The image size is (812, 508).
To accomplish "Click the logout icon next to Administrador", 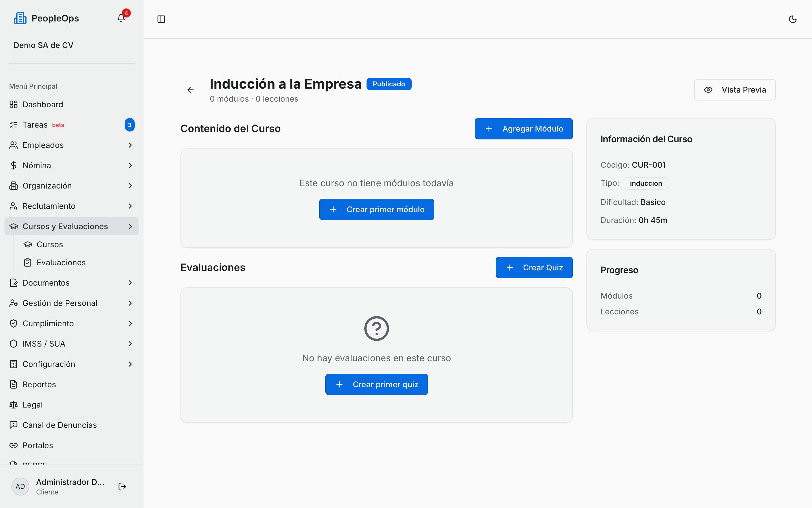I will [122, 487].
